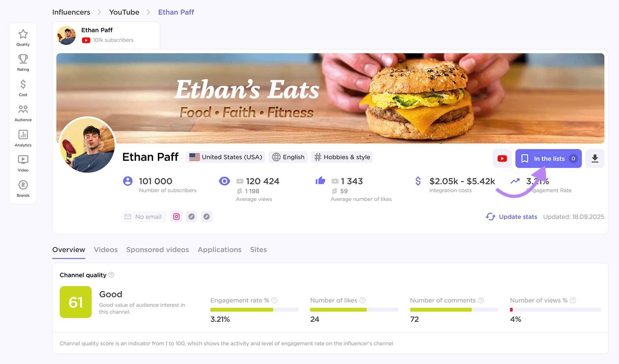Go to Audience sidebar section
The height and width of the screenshot is (364, 619).
[23, 113]
